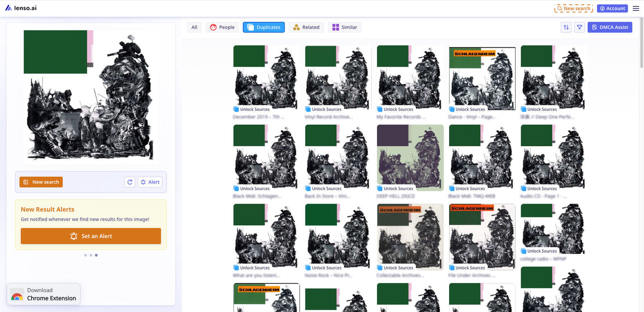Open the results filter funnel
The image size is (644, 312).
[x=580, y=27]
